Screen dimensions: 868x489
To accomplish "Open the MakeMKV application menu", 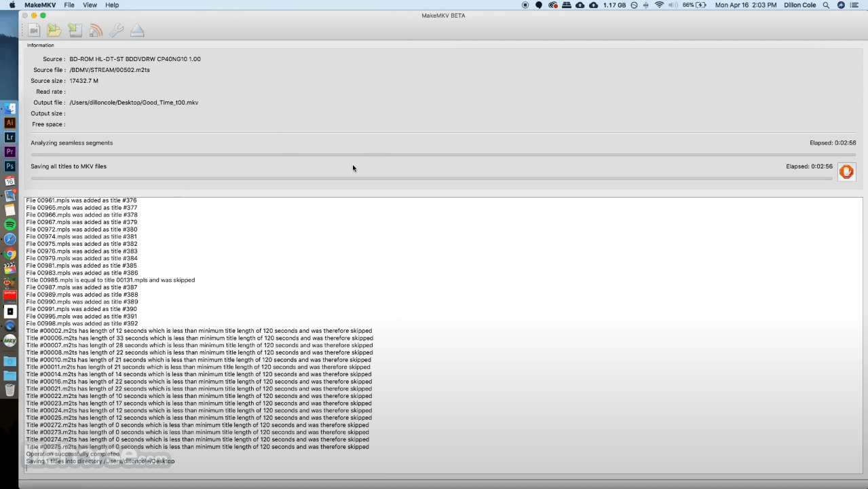I will [40, 5].
